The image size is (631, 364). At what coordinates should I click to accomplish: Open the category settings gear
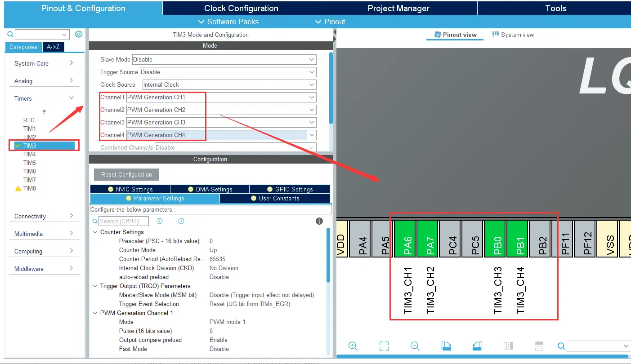pyautogui.click(x=79, y=34)
